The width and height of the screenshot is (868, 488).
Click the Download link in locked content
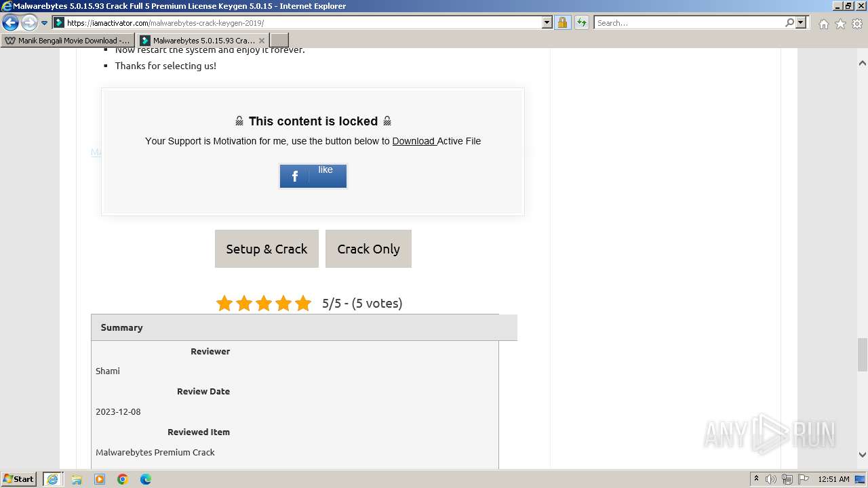click(414, 141)
